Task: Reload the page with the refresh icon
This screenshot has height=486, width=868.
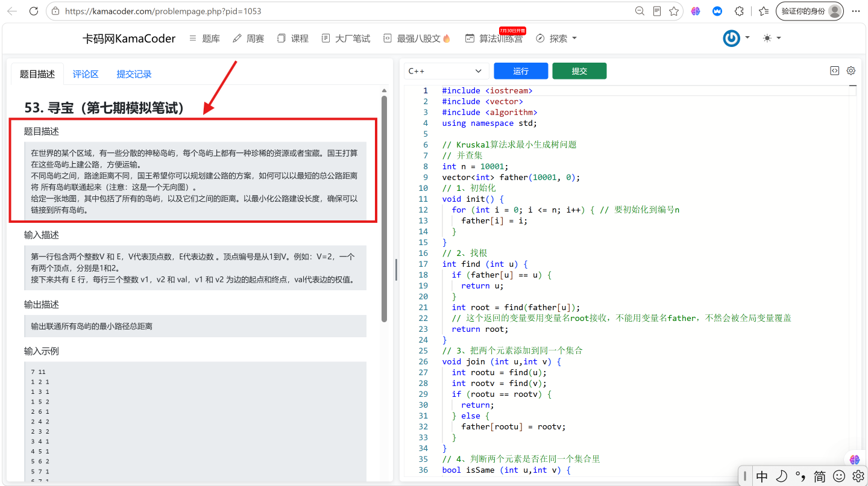Action: [34, 11]
